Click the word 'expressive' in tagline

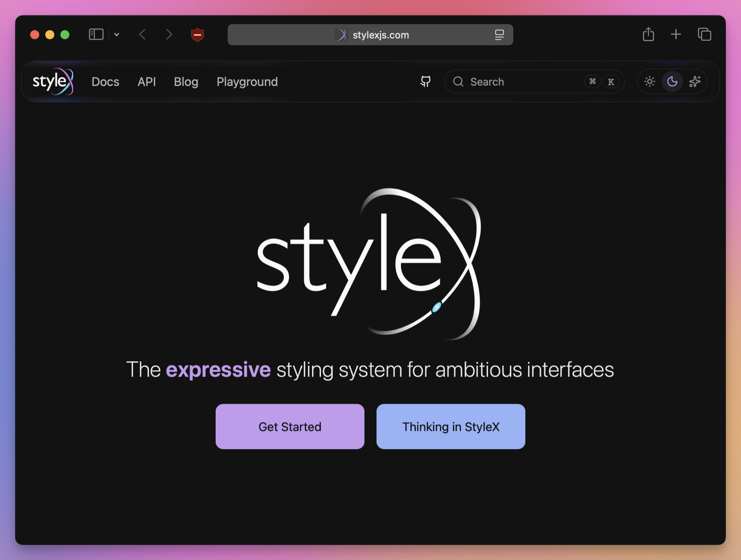pyautogui.click(x=218, y=370)
